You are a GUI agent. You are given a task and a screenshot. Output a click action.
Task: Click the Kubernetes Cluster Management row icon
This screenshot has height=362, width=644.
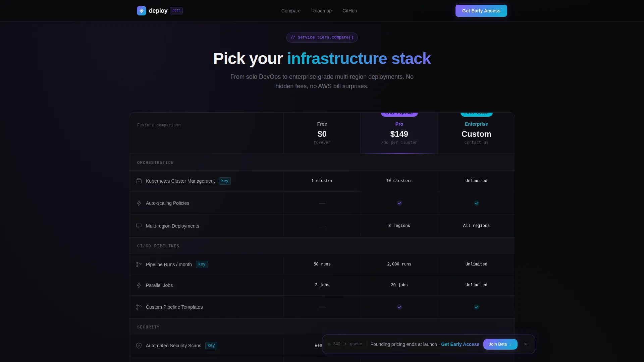(139, 181)
